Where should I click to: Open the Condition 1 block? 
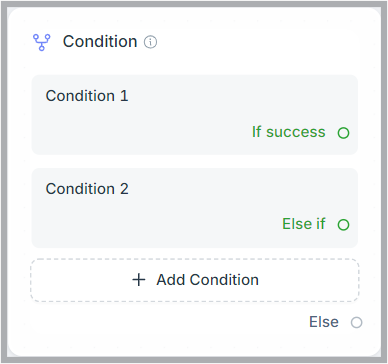pyautogui.click(x=195, y=115)
